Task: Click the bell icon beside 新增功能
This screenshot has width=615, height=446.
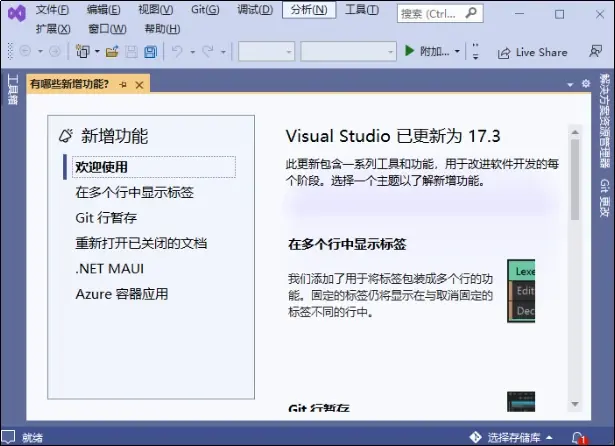Action: tap(66, 136)
